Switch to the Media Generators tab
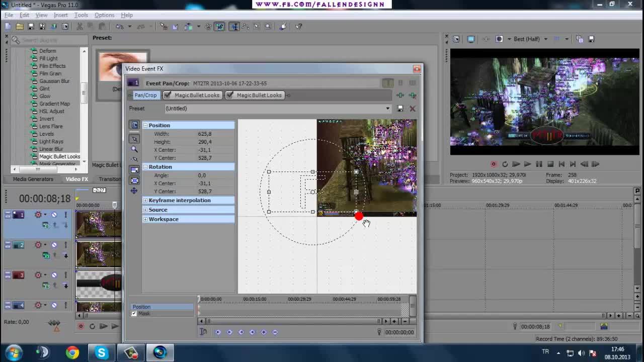 pyautogui.click(x=33, y=179)
